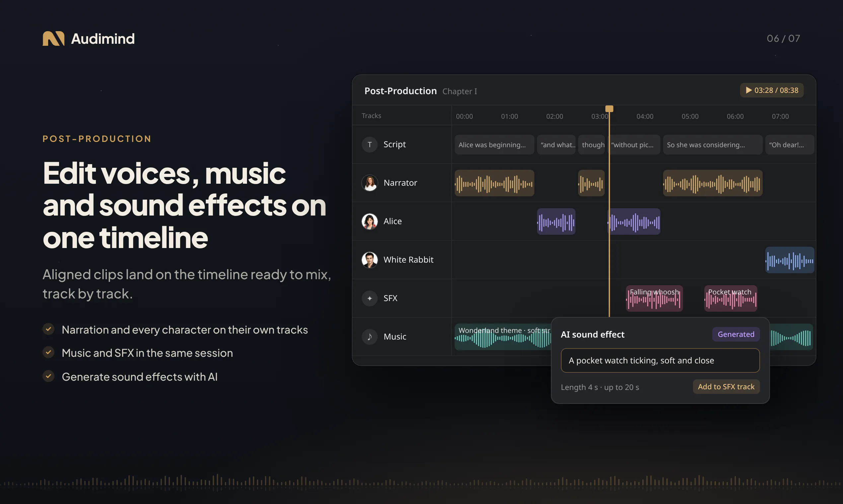The image size is (843, 504).
Task: Select the short Narrator clip near 03:00
Action: tap(591, 183)
